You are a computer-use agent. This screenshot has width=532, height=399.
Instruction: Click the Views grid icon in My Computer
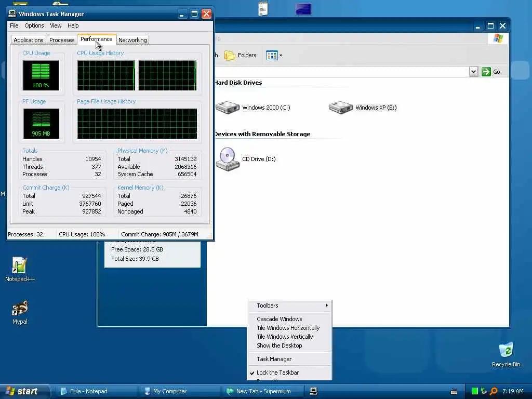click(272, 55)
